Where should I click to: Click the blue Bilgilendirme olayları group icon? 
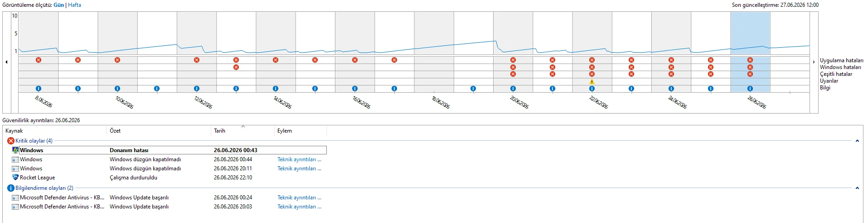[x=11, y=188]
